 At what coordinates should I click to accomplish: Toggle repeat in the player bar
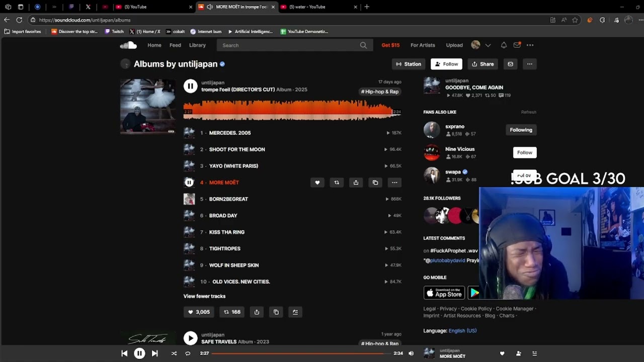pos(188,353)
